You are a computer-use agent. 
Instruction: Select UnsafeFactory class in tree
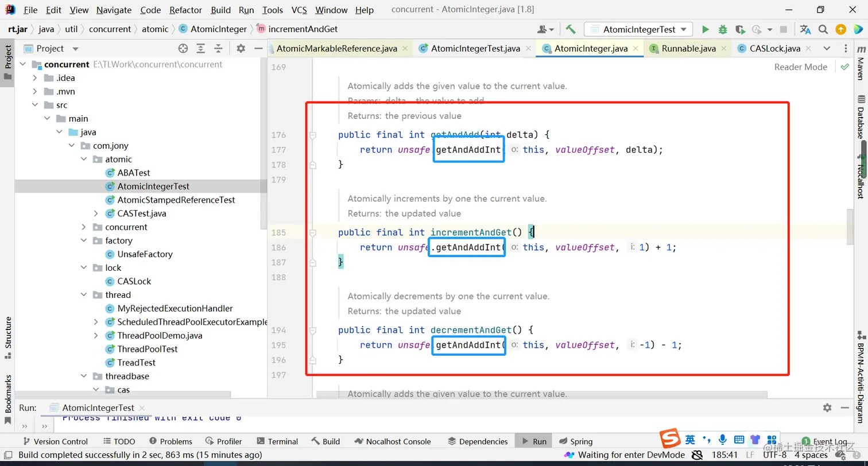coord(145,254)
